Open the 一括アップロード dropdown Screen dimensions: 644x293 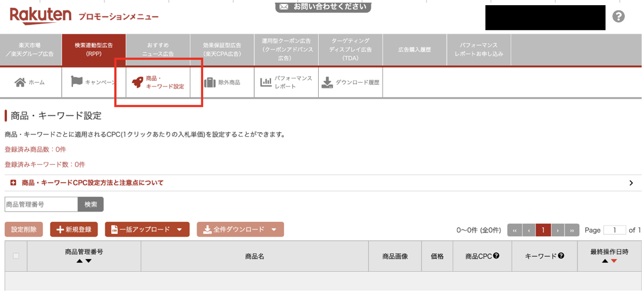[147, 229]
